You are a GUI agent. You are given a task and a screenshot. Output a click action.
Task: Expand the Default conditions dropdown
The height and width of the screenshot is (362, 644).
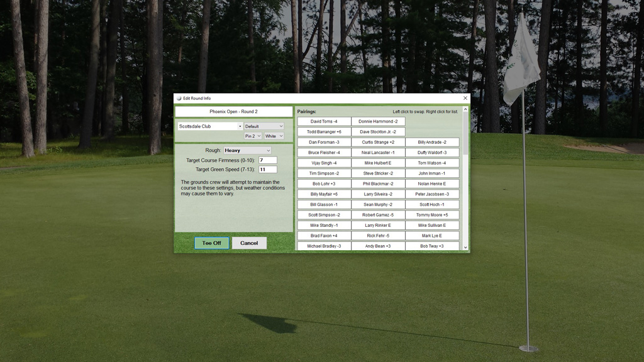[264, 126]
